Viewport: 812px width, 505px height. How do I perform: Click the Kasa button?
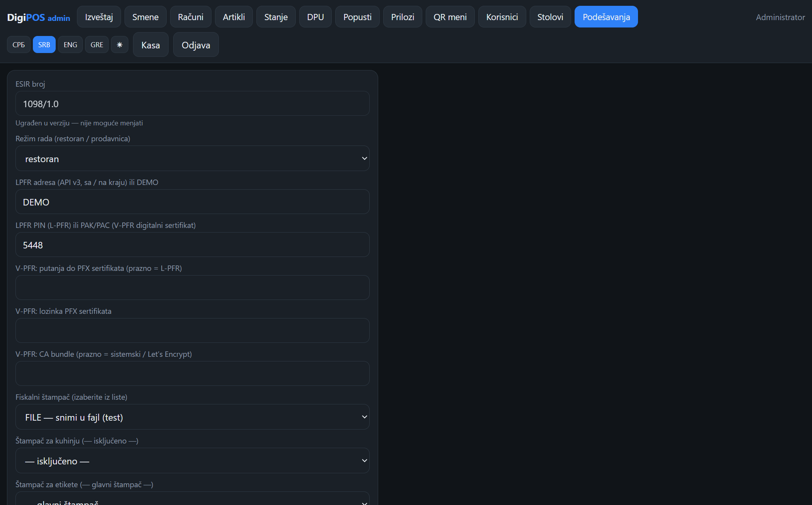151,45
